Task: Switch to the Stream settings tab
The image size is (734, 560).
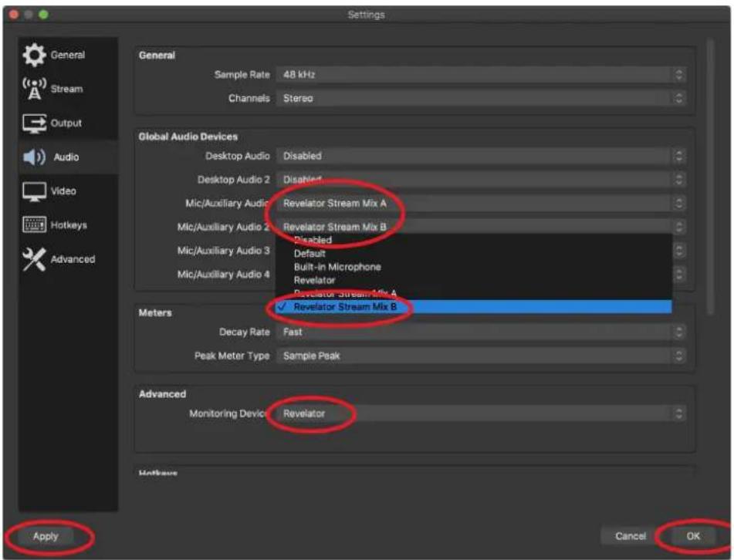Action: 68,89
